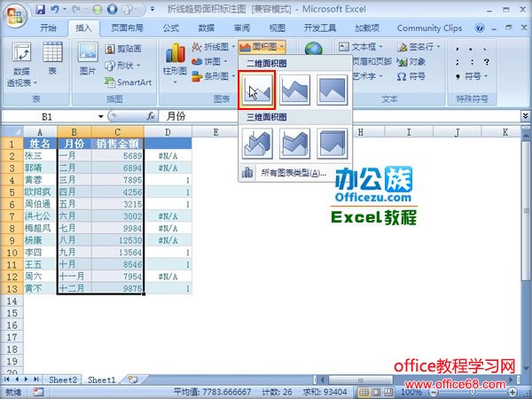Switch to the View (视图) tab
Viewport: 532px width, 399px height.
pos(277,27)
